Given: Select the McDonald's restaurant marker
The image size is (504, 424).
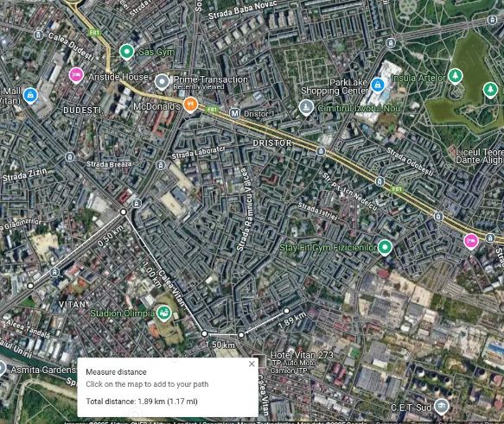Looking at the screenshot, I should pos(190,104).
